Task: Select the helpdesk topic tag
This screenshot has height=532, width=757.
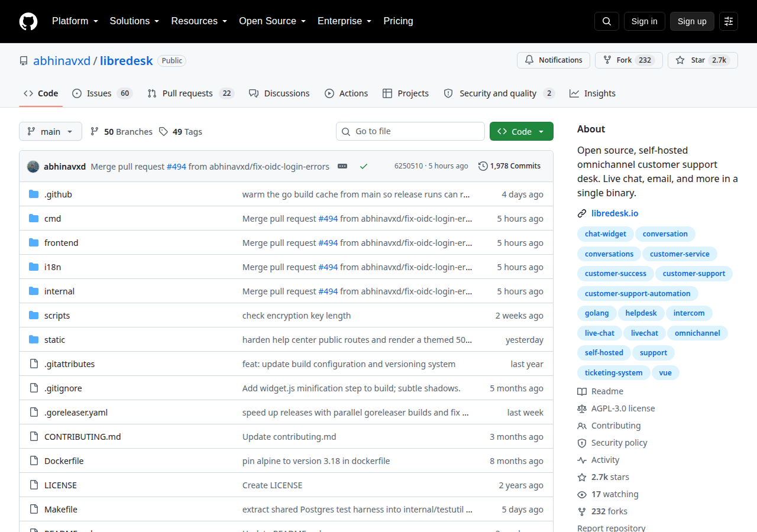Action: click(x=641, y=313)
